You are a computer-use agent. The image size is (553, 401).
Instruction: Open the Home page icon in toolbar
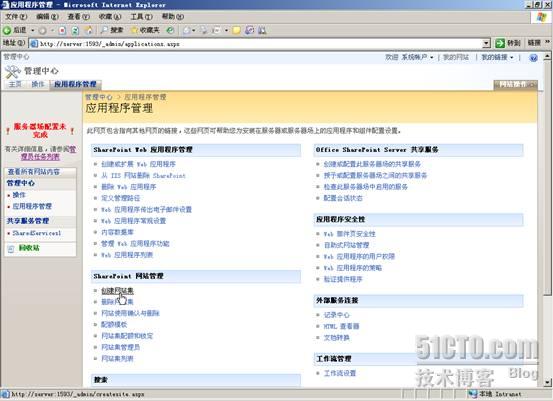[89, 31]
